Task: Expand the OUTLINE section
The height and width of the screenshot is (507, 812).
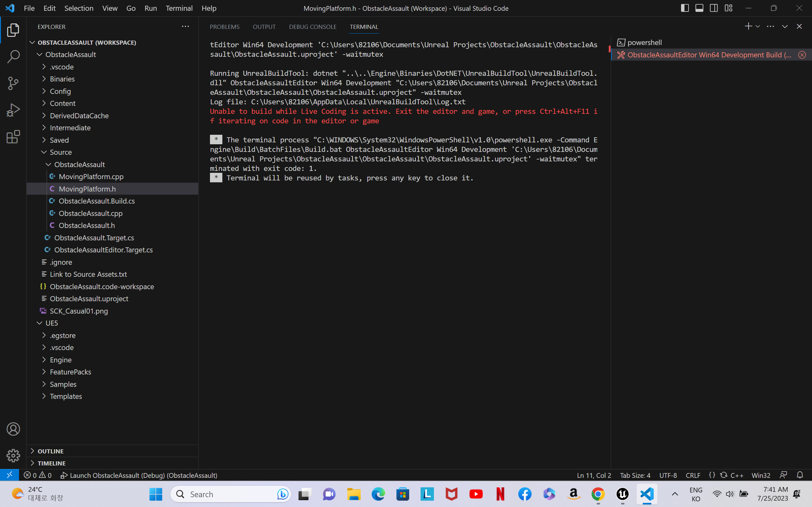Action: click(50, 451)
